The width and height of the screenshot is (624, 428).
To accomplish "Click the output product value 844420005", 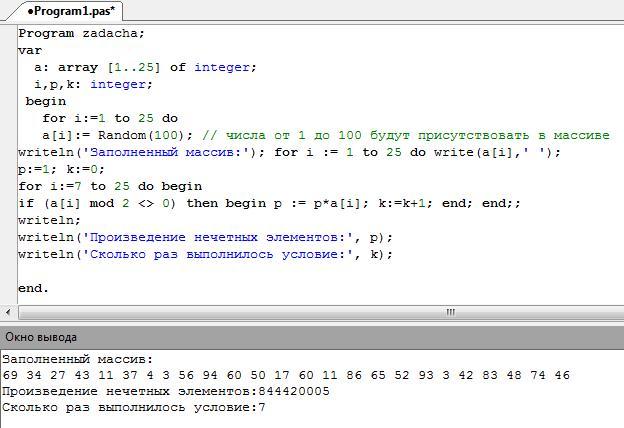I will 294,391.
